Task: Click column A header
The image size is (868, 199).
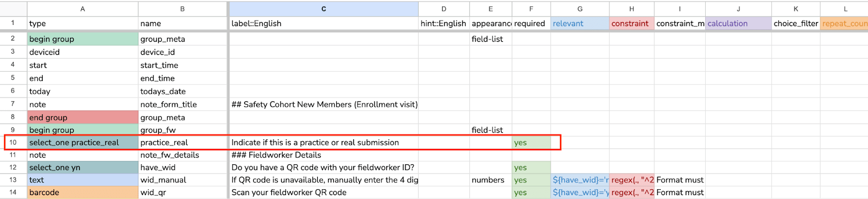Action: 82,9
